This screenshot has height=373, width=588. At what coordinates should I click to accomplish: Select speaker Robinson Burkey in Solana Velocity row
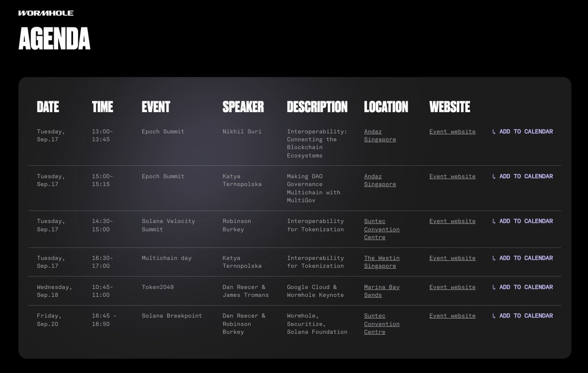(x=237, y=225)
